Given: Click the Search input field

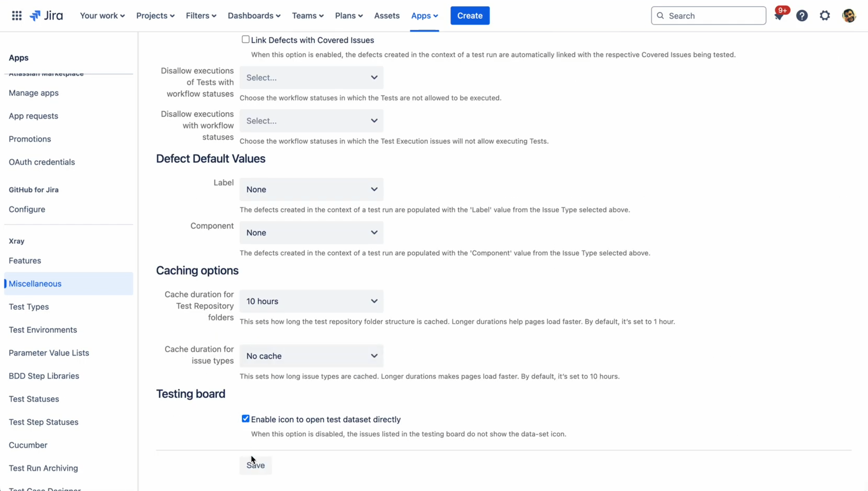Looking at the screenshot, I should [x=708, y=16].
